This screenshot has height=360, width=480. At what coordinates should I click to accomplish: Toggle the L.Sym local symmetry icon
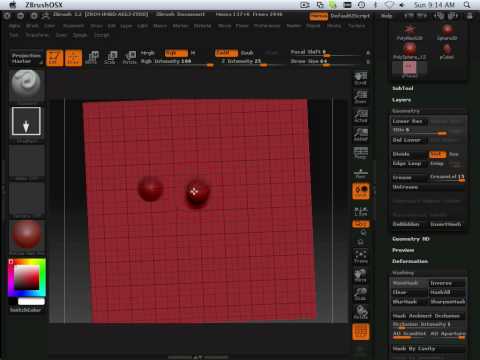(x=361, y=211)
